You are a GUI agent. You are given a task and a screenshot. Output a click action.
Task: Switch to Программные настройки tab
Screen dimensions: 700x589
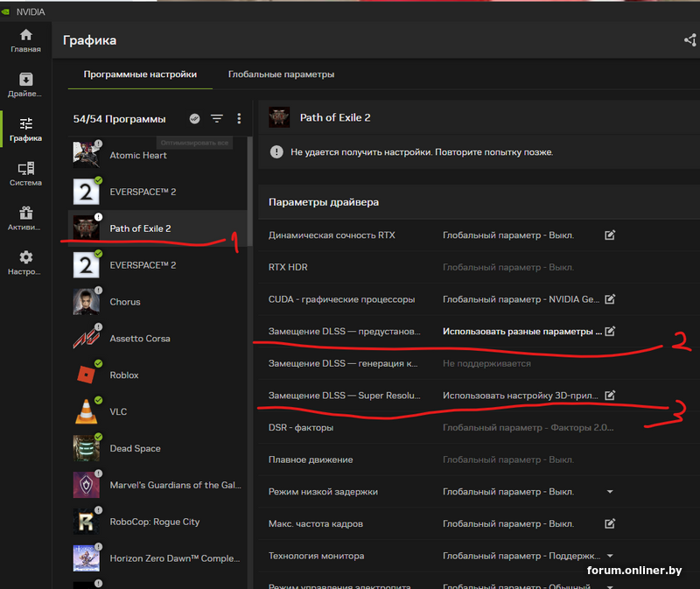[x=140, y=74]
